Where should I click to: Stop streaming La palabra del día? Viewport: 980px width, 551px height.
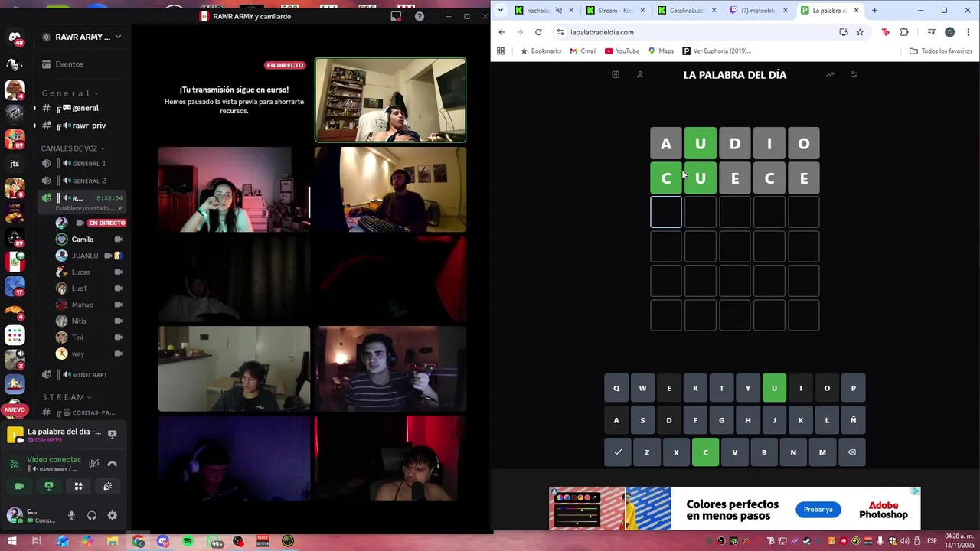[112, 434]
